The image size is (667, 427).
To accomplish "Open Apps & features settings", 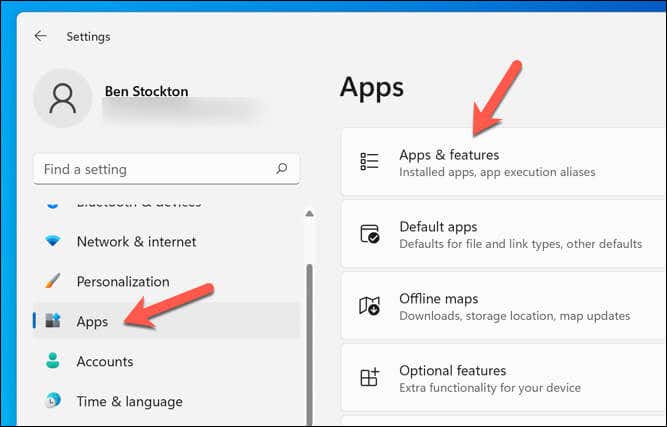I will 504,162.
